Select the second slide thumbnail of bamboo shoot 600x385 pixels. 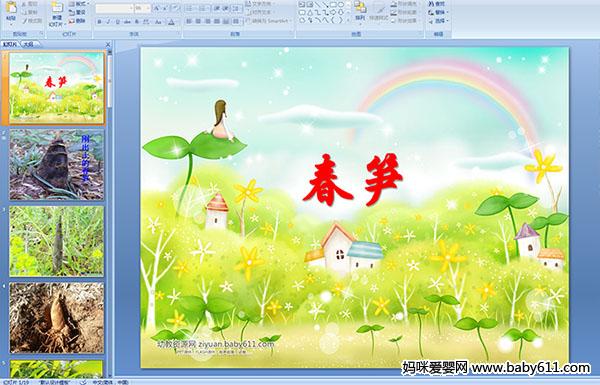pos(57,165)
